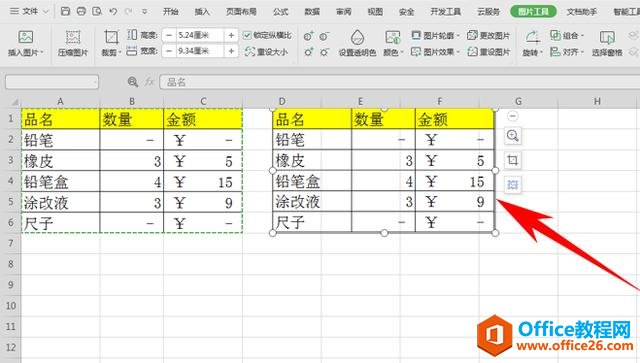This screenshot has height=363, width=640.
Task: Click the Print icon in quick access bar
Action: point(81,11)
